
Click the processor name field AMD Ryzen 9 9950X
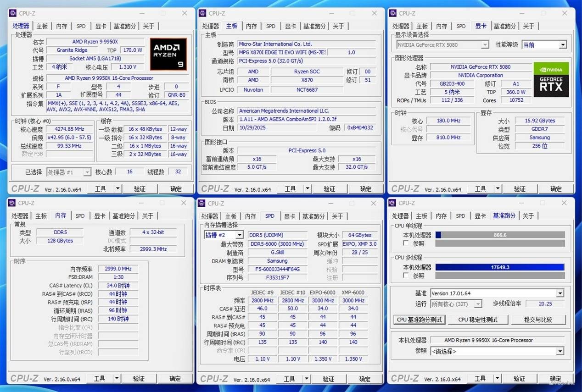coord(95,42)
